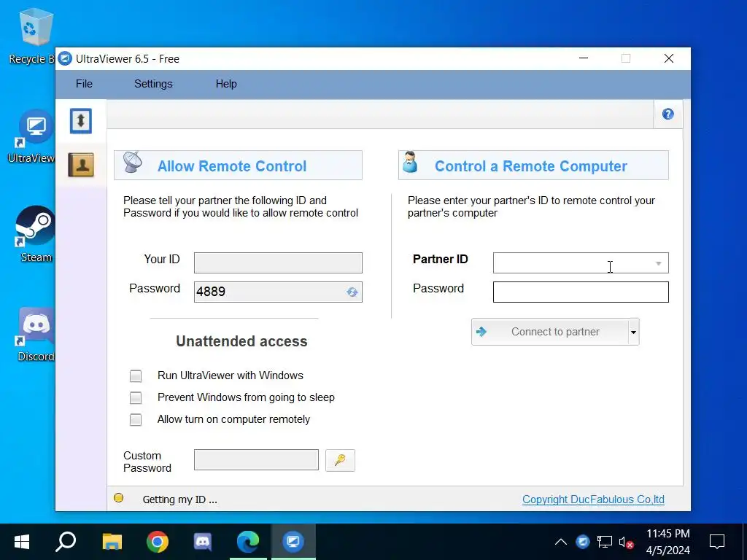Select the Discord desktop shortcut
The image size is (747, 560).
(x=36, y=334)
